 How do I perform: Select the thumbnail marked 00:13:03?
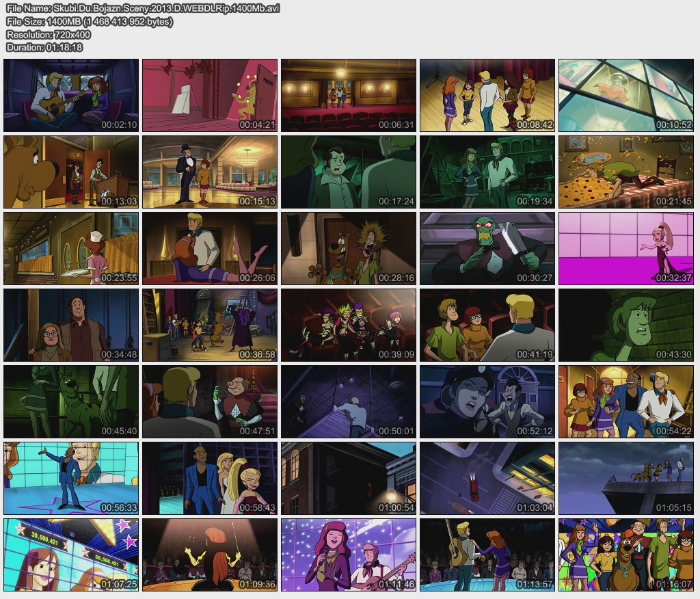(x=71, y=172)
